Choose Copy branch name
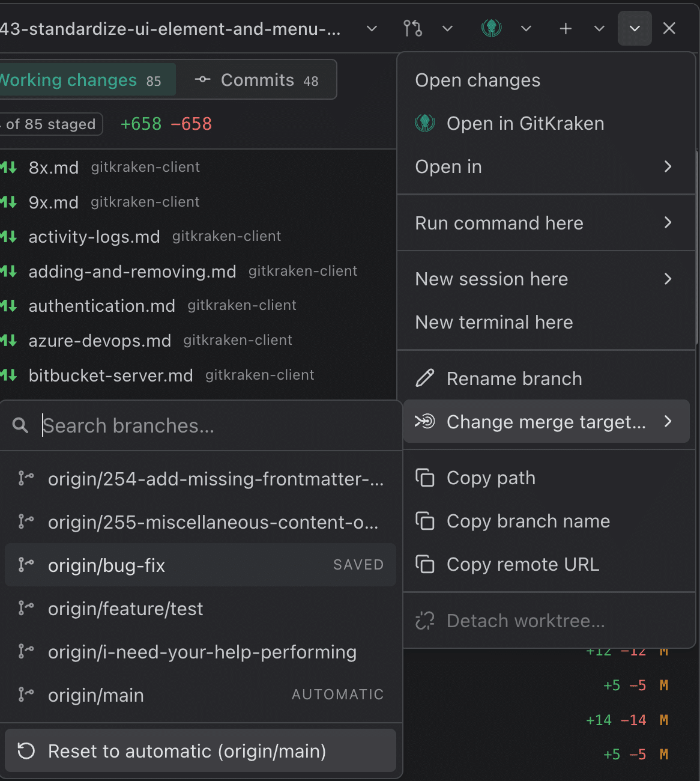 [x=546, y=521]
